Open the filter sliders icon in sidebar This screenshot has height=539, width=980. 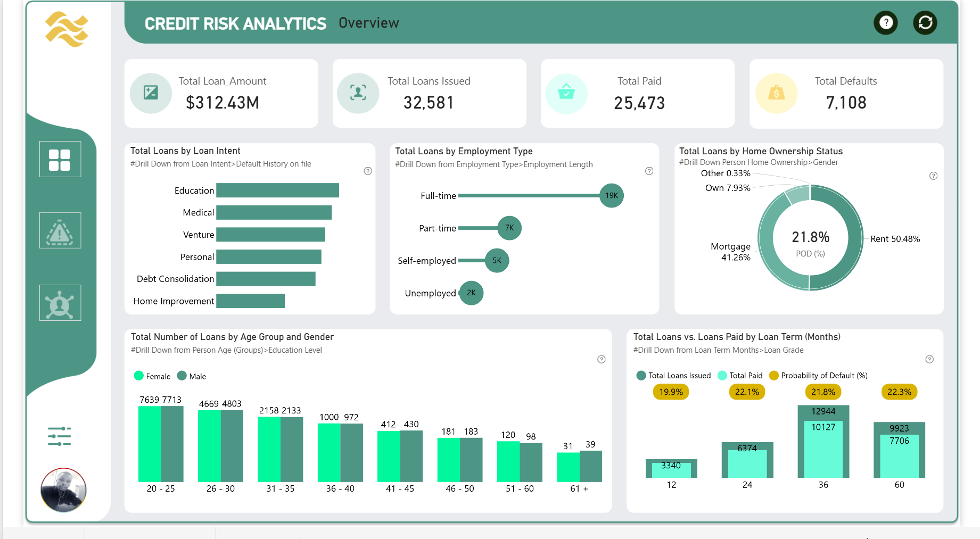click(x=60, y=436)
